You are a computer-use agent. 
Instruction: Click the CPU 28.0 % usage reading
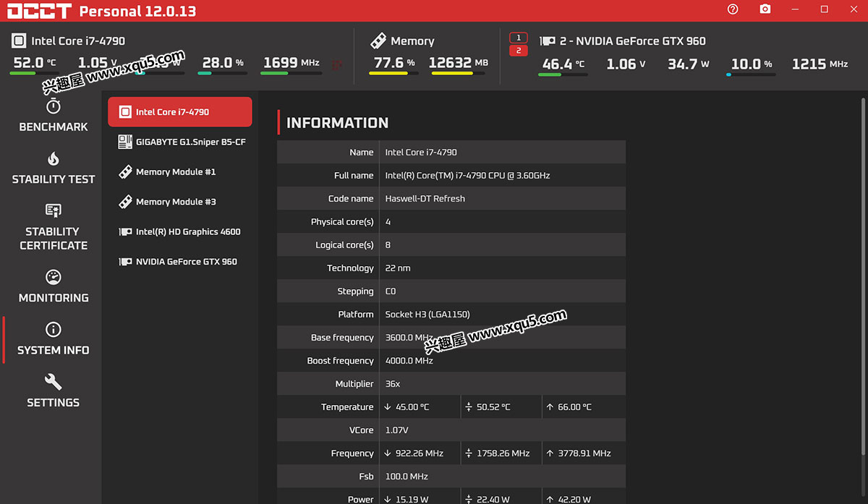click(x=223, y=63)
